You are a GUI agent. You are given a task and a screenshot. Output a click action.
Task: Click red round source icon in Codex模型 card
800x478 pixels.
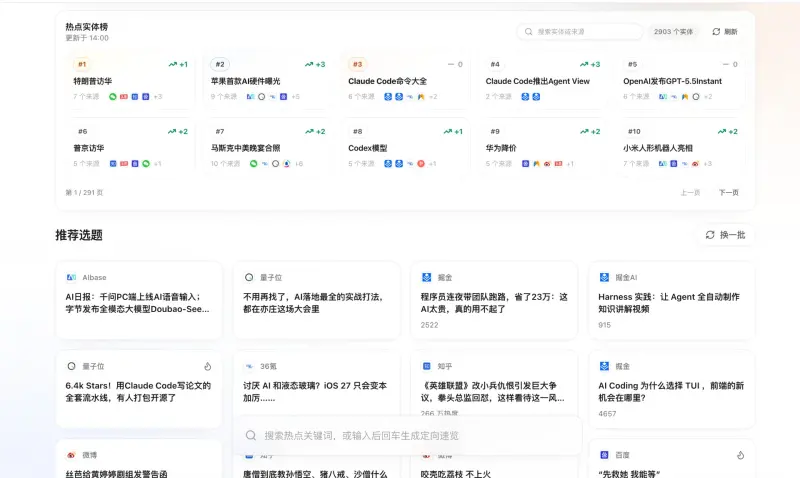[x=421, y=164]
